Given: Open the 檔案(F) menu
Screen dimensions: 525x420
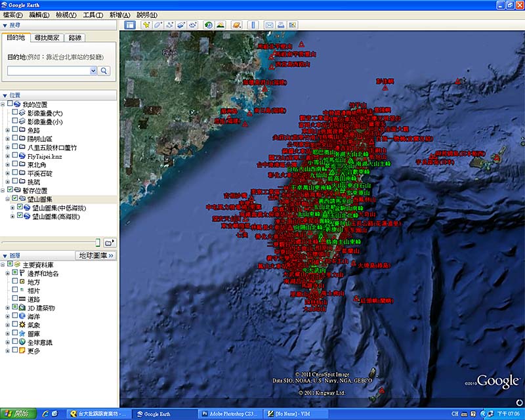Looking at the screenshot, I should [x=12, y=15].
